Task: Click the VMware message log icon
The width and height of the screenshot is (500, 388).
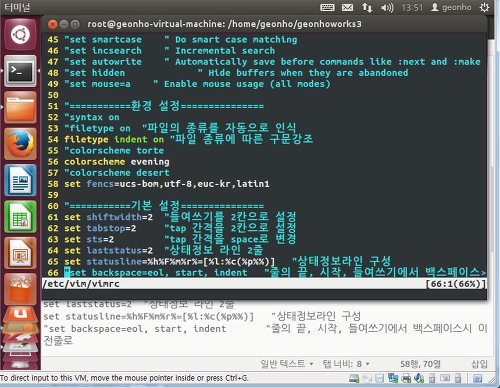Action: (477, 378)
